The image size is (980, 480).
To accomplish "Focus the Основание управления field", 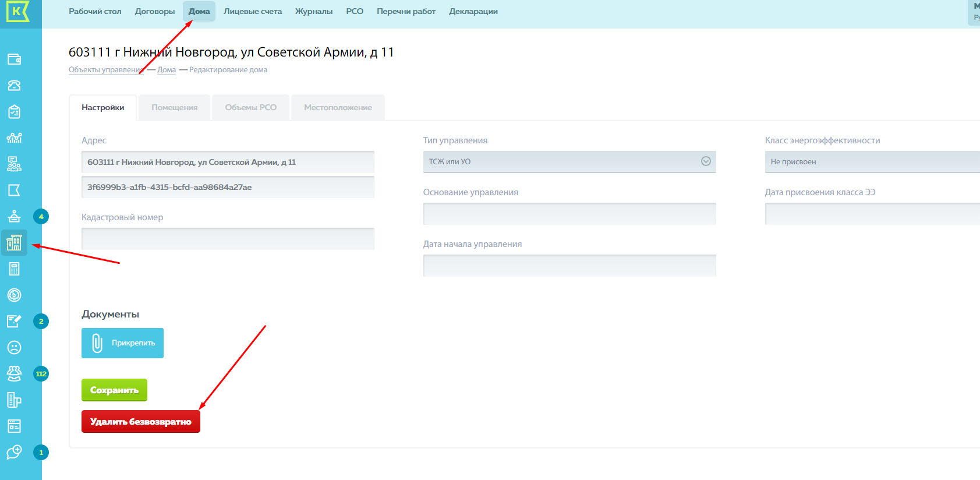I will (x=569, y=214).
